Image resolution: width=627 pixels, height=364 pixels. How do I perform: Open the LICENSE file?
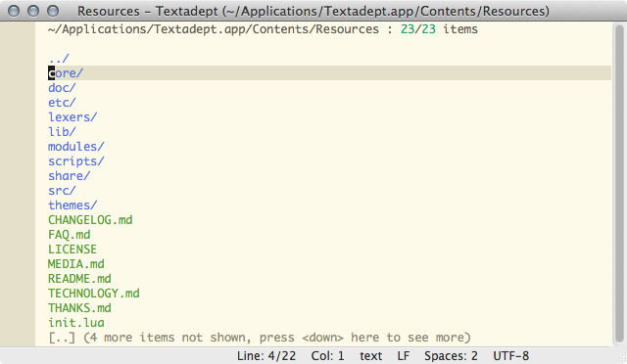tap(72, 250)
